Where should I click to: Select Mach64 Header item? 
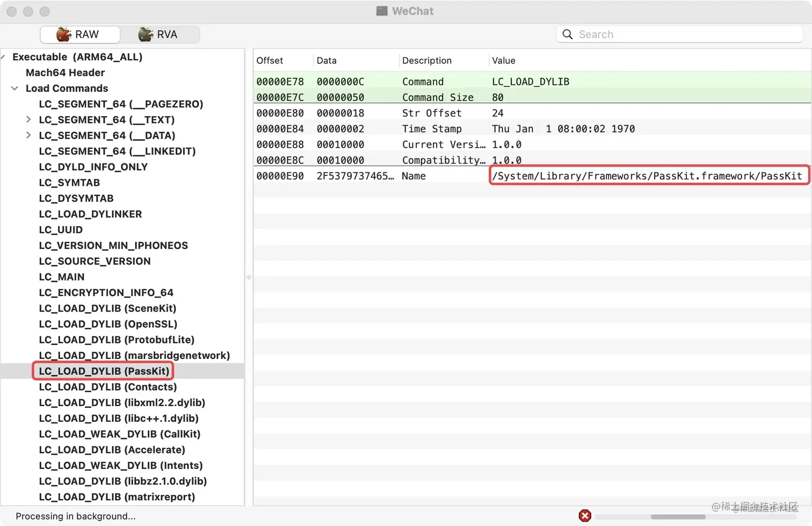[x=65, y=73]
